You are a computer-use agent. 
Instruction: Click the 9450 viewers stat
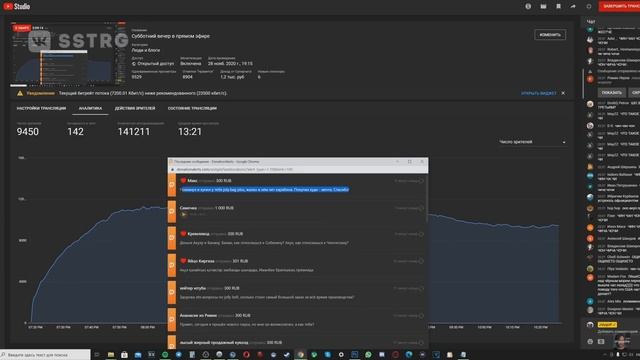coord(28,131)
